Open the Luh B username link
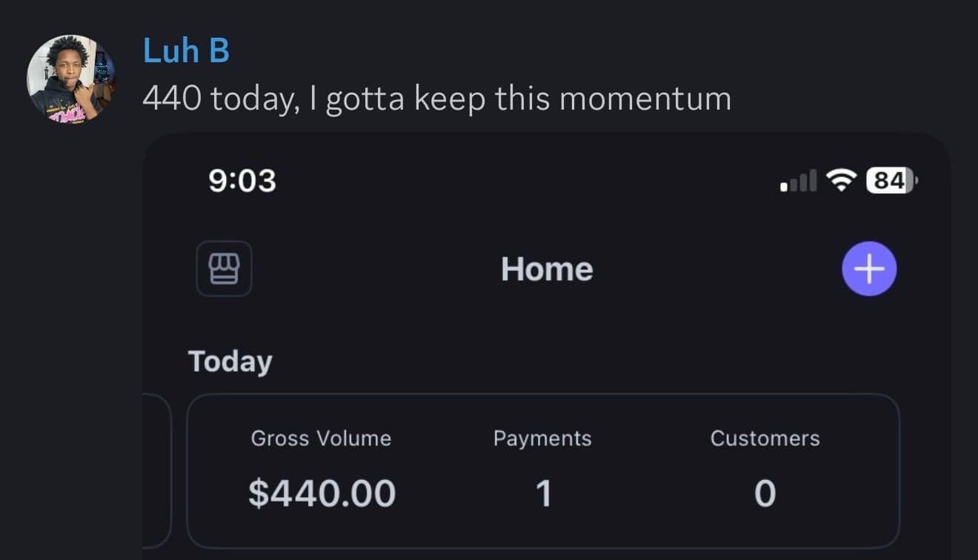The height and width of the screenshot is (560, 978). pos(186,51)
